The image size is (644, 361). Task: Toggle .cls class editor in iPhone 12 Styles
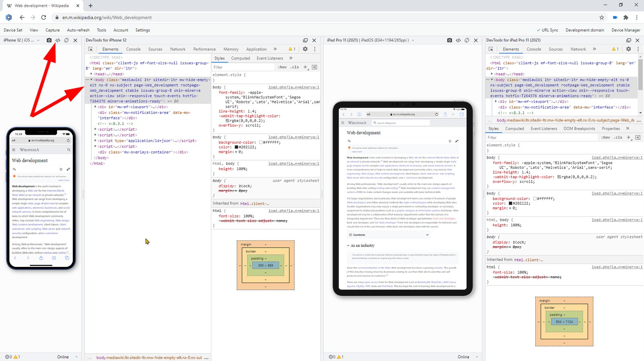295,67
